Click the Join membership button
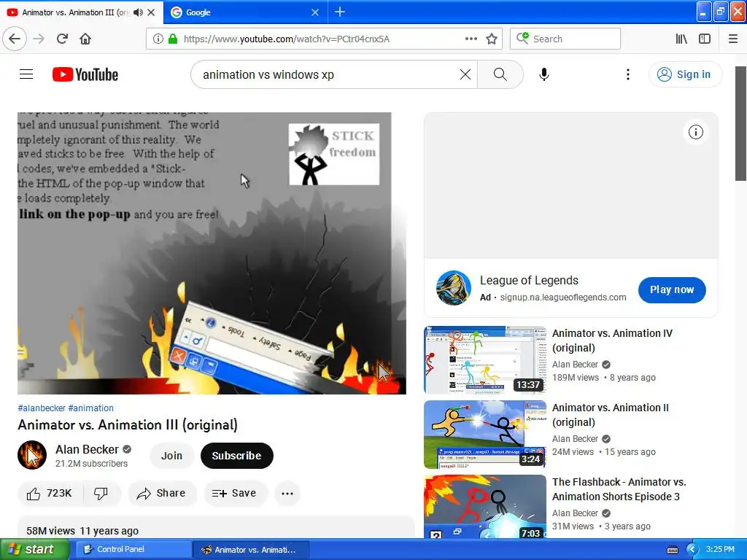 [171, 456]
